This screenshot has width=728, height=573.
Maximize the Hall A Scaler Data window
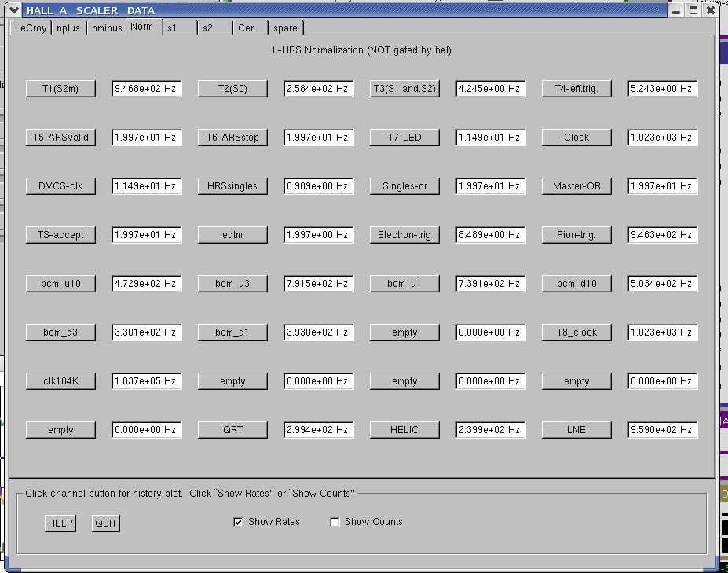[x=693, y=10]
